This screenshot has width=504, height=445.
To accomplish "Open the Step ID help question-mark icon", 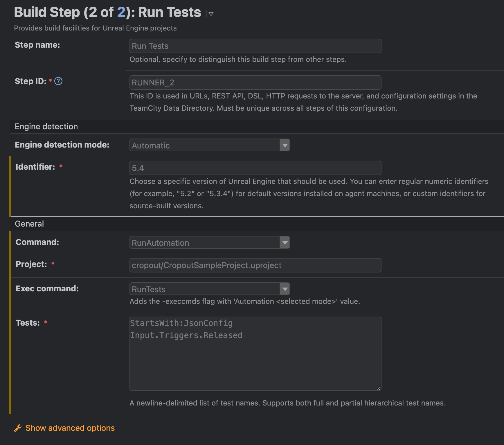I will (x=58, y=81).
